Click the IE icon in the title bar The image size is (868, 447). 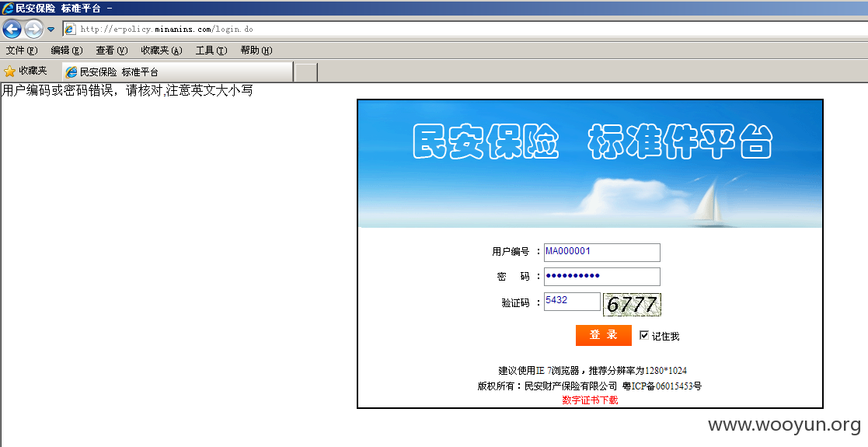(x=7, y=8)
